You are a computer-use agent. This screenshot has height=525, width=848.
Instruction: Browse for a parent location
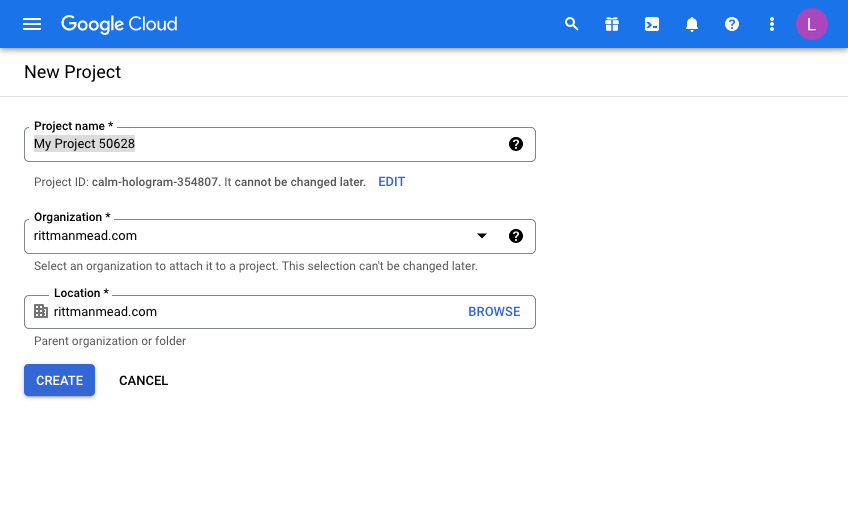(x=494, y=311)
